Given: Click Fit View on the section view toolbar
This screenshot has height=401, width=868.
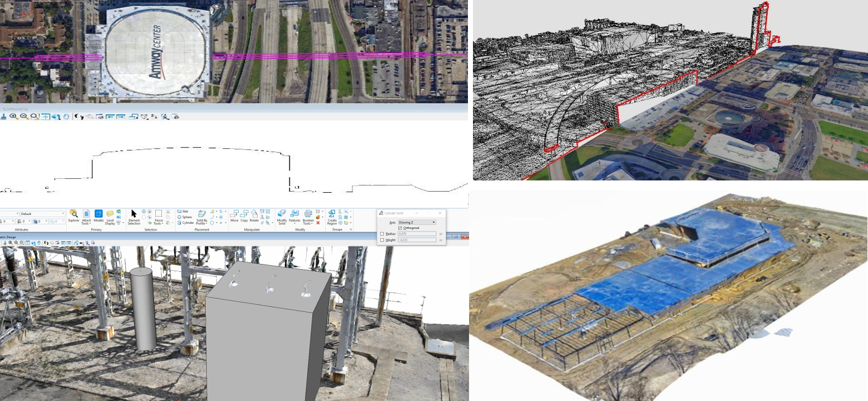Looking at the screenshot, I should coord(45,116).
